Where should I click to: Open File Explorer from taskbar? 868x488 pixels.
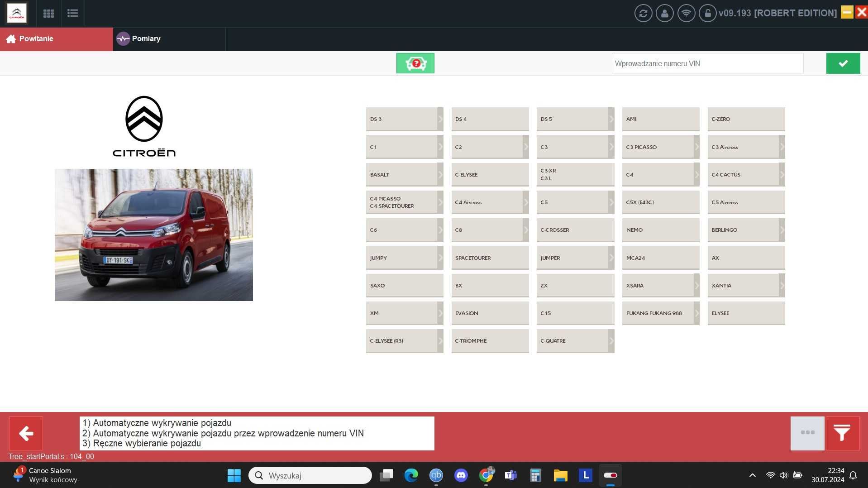pos(561,475)
